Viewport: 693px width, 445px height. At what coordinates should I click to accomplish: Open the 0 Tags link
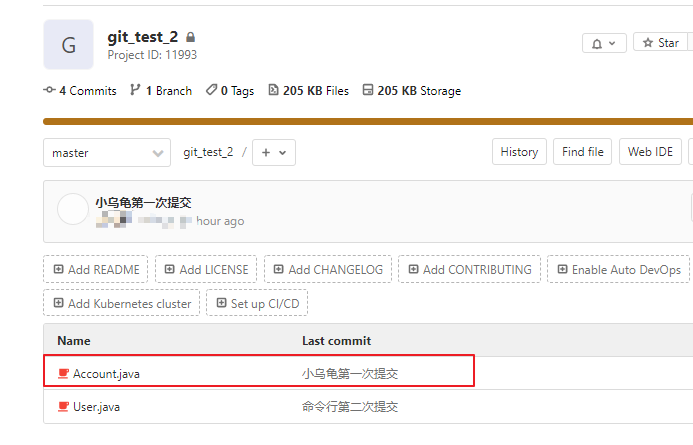(230, 91)
